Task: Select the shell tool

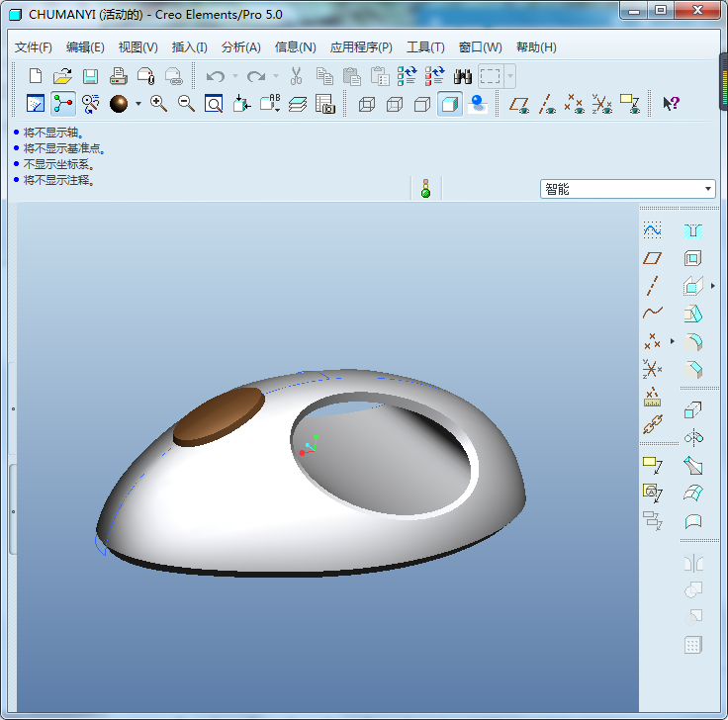Action: (x=693, y=258)
